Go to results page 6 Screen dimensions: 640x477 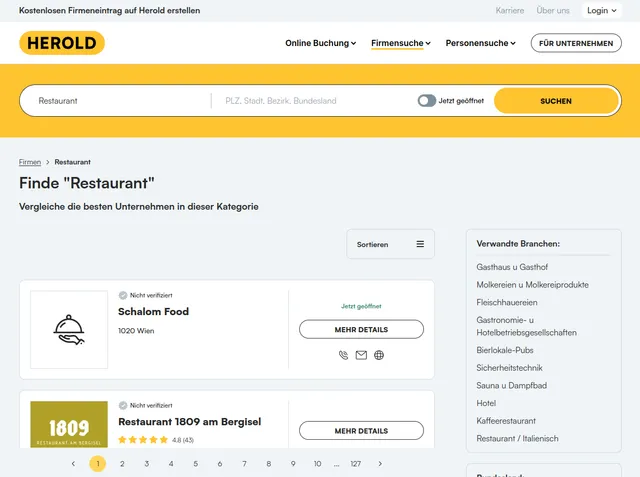(x=220, y=464)
